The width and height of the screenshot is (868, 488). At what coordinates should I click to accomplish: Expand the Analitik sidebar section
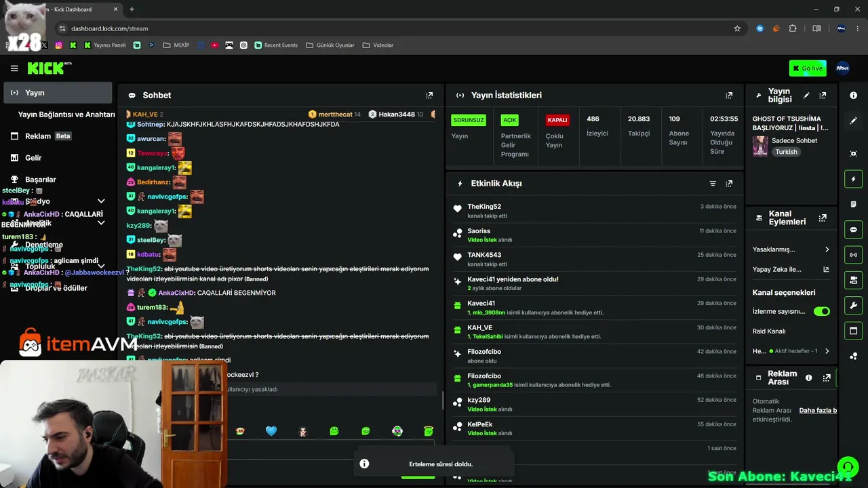[101, 223]
